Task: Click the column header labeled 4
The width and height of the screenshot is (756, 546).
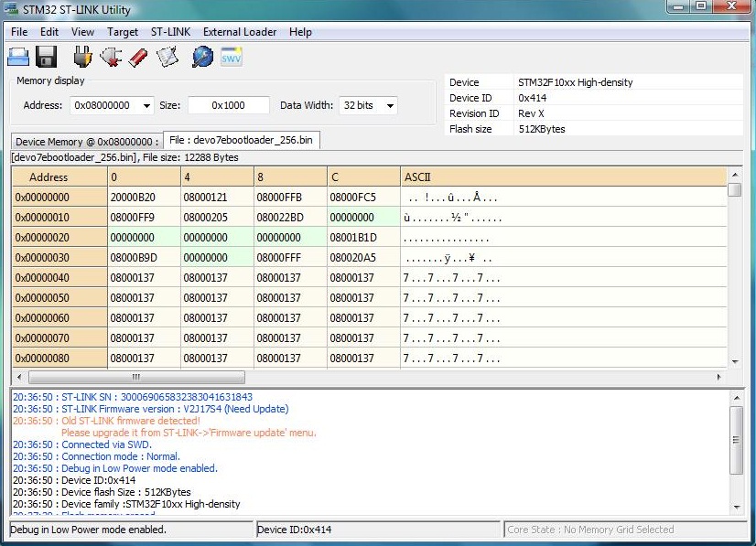Action: [218, 177]
